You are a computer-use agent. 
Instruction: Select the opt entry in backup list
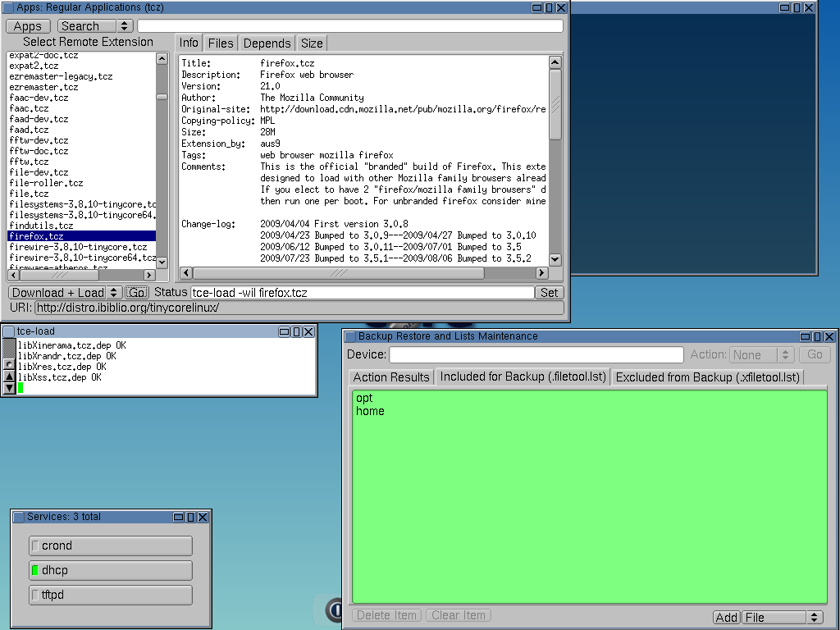point(364,398)
